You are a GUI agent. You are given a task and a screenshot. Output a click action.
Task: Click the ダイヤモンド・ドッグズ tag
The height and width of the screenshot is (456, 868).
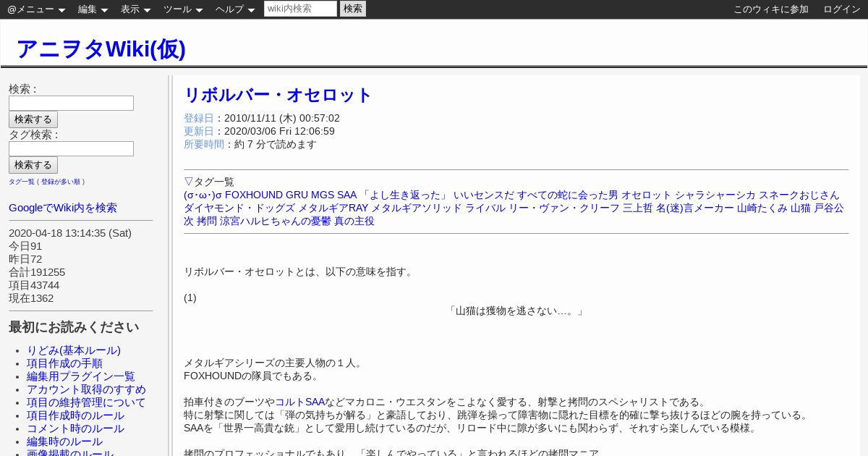click(x=239, y=208)
